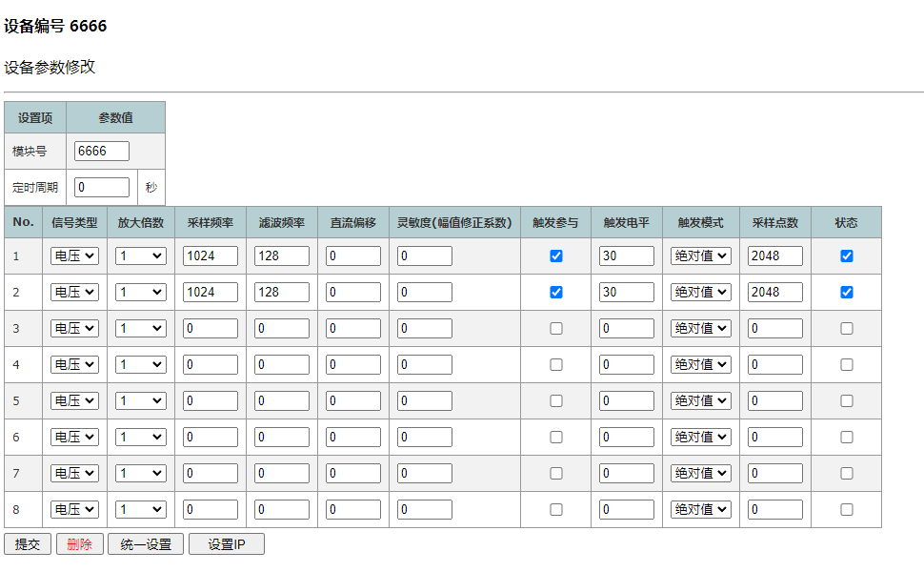This screenshot has width=924, height=572.
Task: Click the 提交 submit button
Action: click(28, 544)
